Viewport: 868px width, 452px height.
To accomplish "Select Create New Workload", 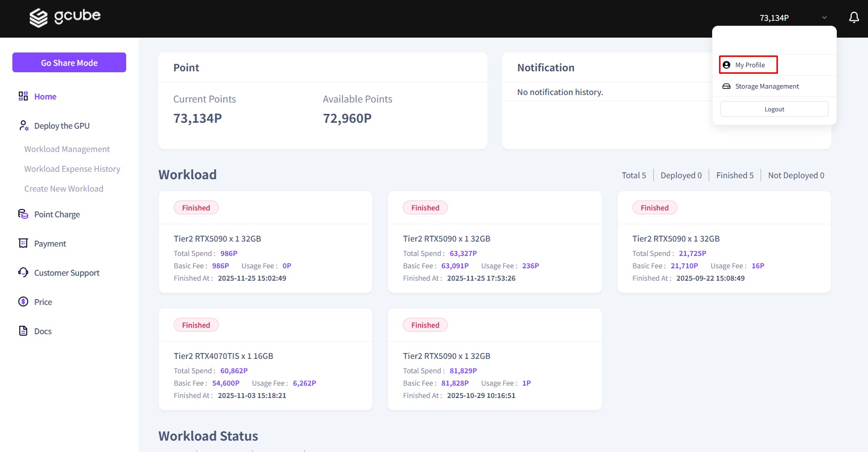I will click(x=64, y=189).
